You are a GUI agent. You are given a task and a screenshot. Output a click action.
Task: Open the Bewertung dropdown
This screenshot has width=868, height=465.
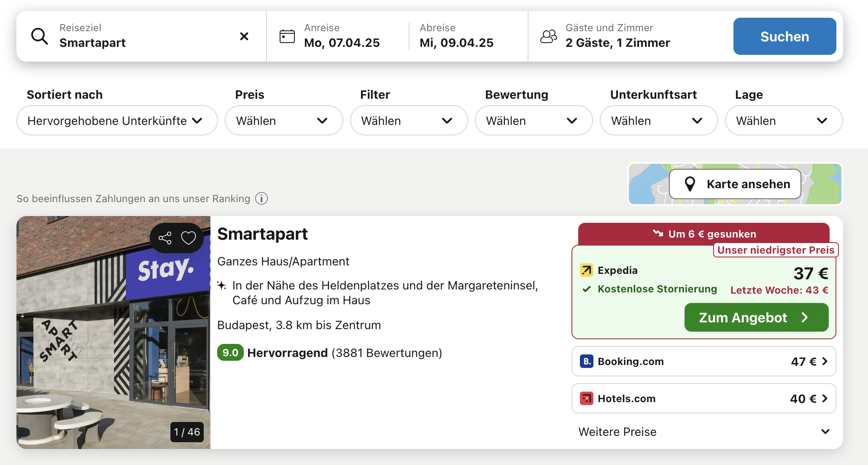(534, 120)
